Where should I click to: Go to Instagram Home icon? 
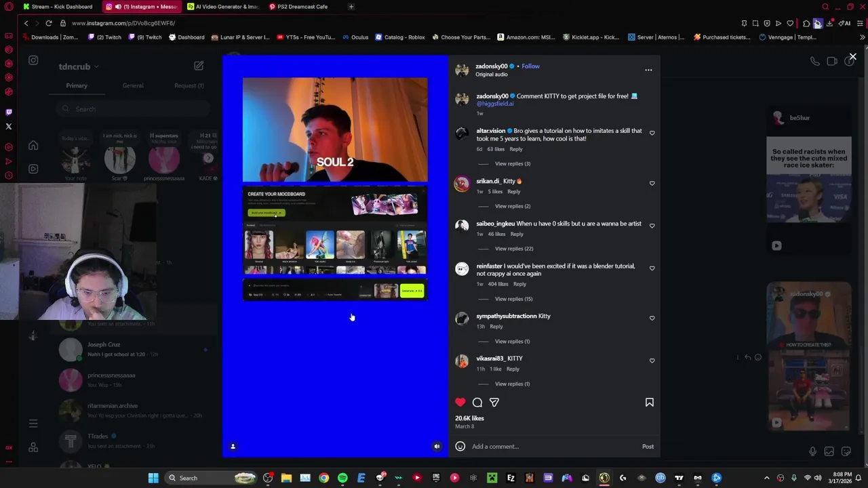click(x=33, y=145)
